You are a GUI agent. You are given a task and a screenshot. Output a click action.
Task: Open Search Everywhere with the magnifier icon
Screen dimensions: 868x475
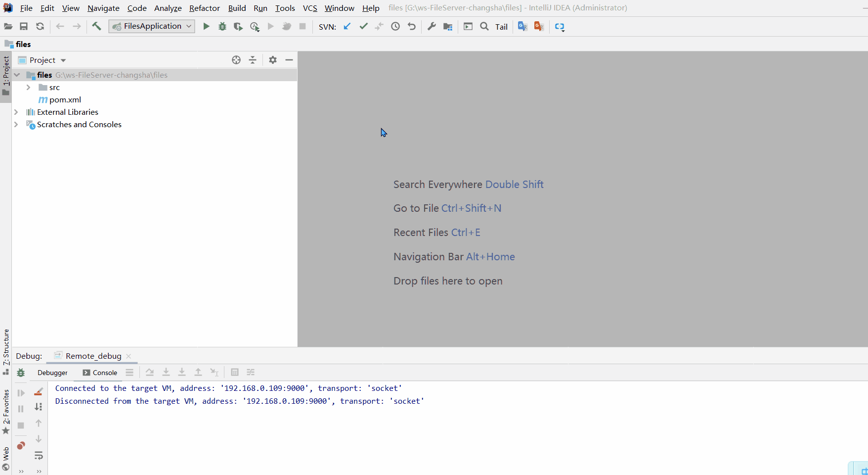point(484,26)
